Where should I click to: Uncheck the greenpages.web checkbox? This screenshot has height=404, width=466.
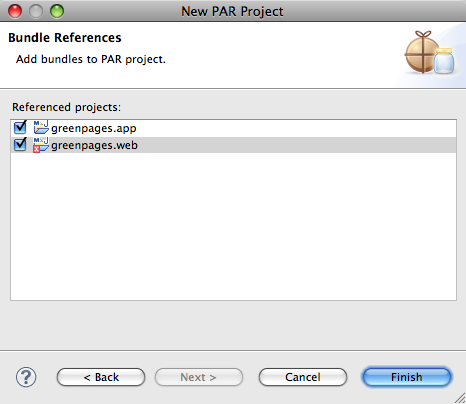tap(20, 145)
